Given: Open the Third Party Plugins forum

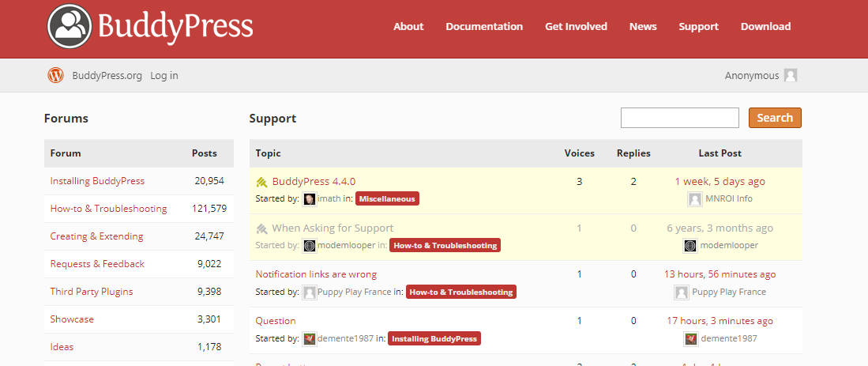Looking at the screenshot, I should pyautogui.click(x=92, y=291).
